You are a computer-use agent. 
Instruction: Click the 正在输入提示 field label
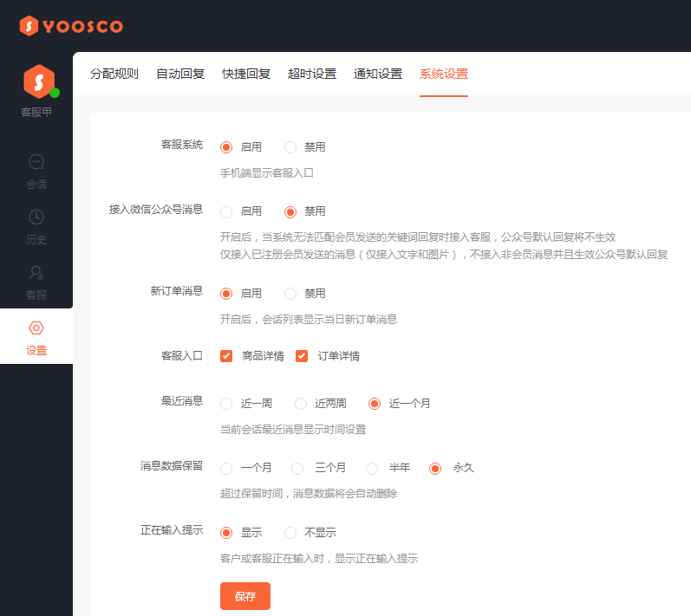tap(172, 530)
